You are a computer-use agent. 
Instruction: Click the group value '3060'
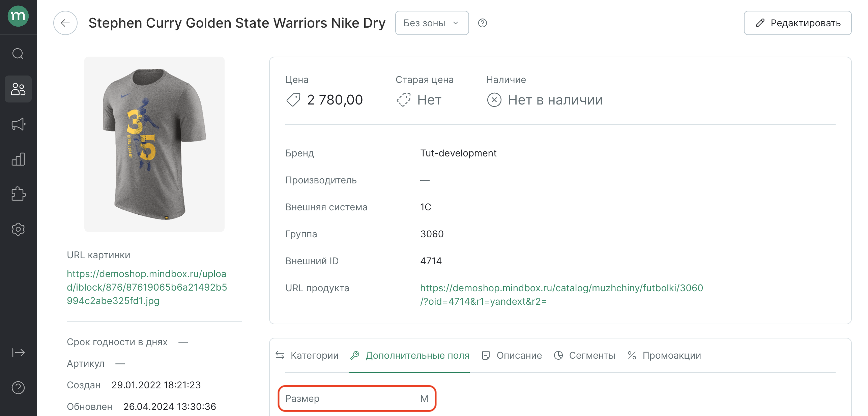tap(432, 234)
